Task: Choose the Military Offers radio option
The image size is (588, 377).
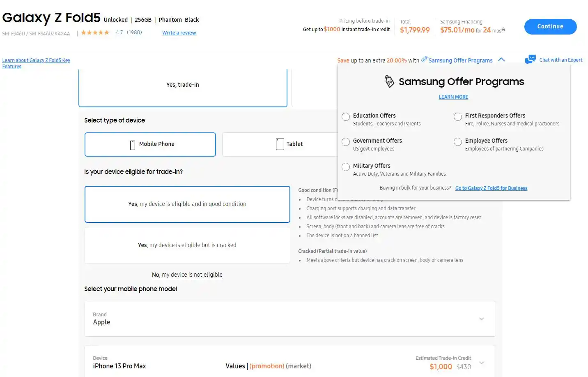Action: [x=346, y=167]
